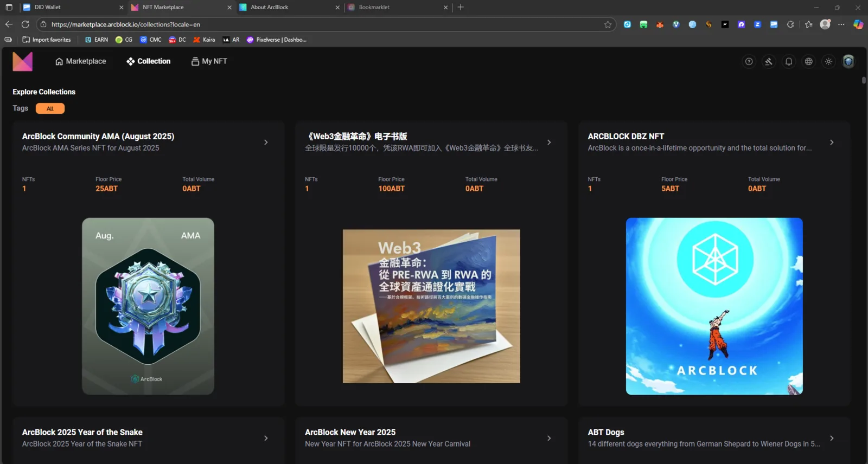Screen dimensions: 868x464
Task: Open browser Settings and more menu
Action: 841,24
